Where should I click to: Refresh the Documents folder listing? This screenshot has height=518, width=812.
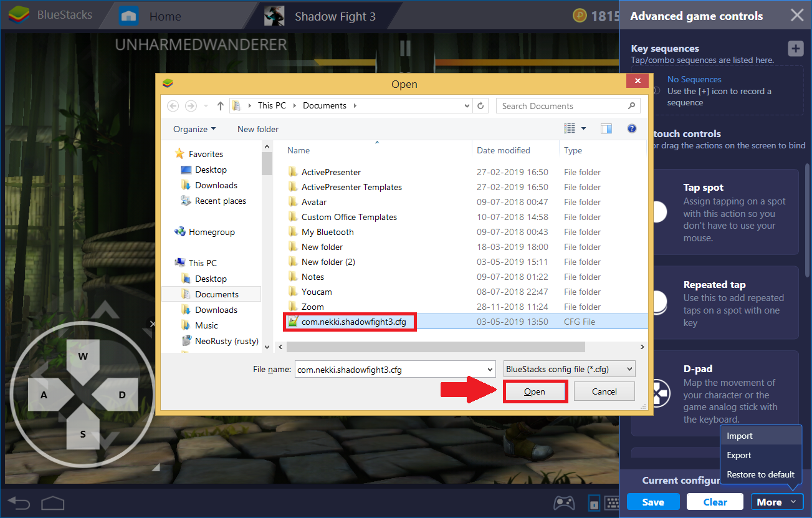(x=480, y=106)
